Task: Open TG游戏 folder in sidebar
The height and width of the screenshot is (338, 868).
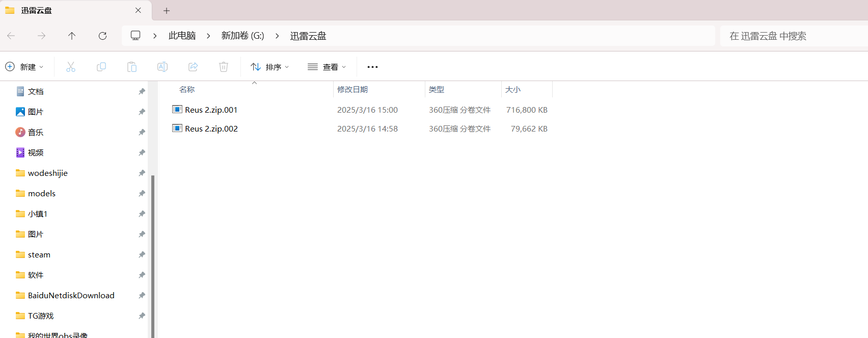Action: coord(41,316)
